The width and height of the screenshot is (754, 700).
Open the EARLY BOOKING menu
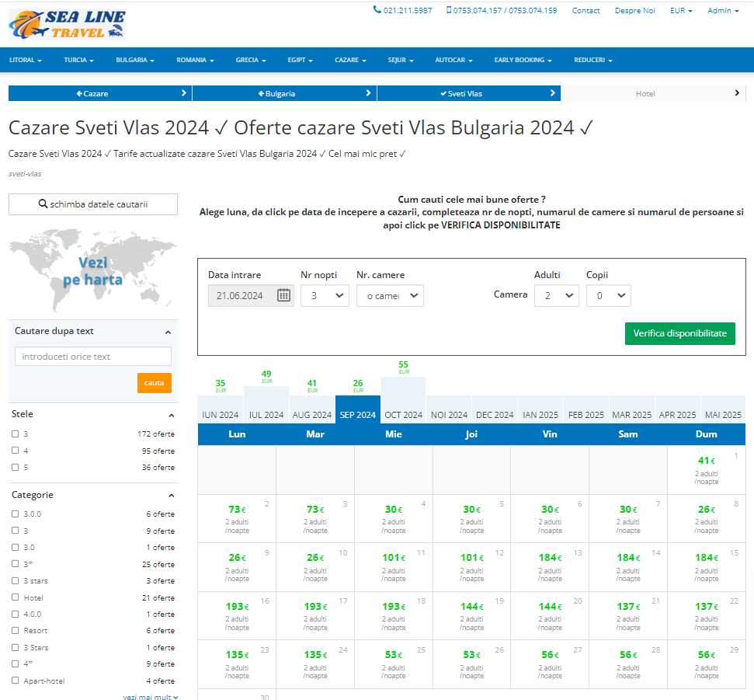523,60
